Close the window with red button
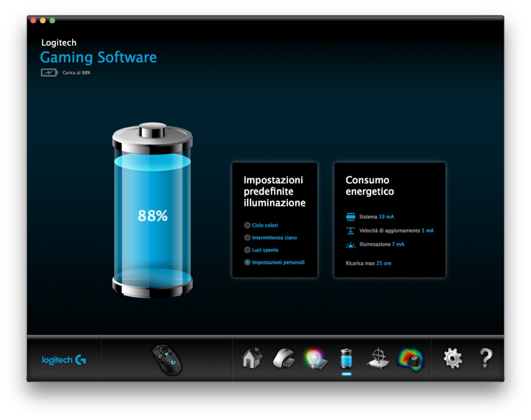This screenshot has height=420, width=531. click(x=34, y=21)
